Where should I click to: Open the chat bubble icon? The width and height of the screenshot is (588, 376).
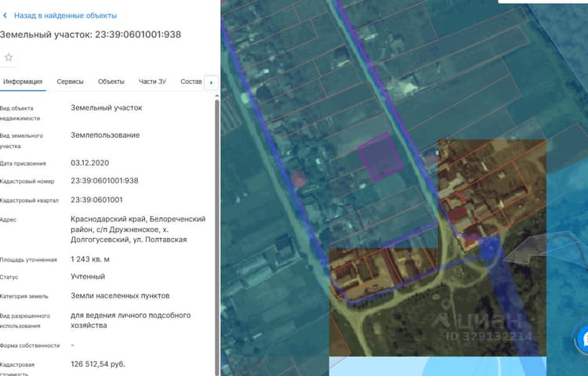[x=583, y=339]
